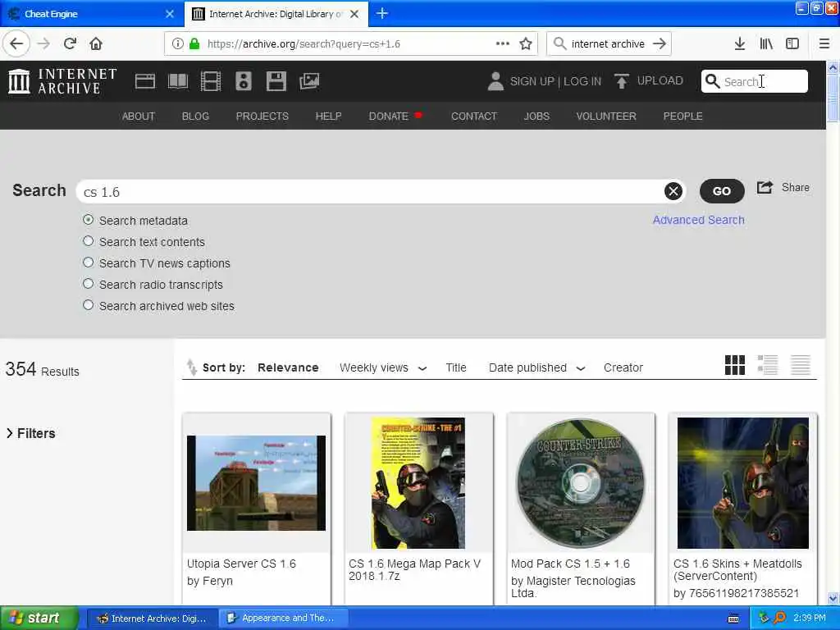Open the Video film-strip icon
This screenshot has height=630, width=840.
(211, 81)
